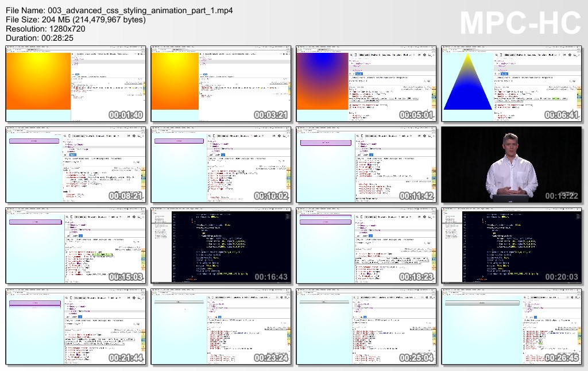This screenshot has width=588, height=371.
Task: Select the thumbnail stamped 00:11:42
Action: click(x=366, y=165)
